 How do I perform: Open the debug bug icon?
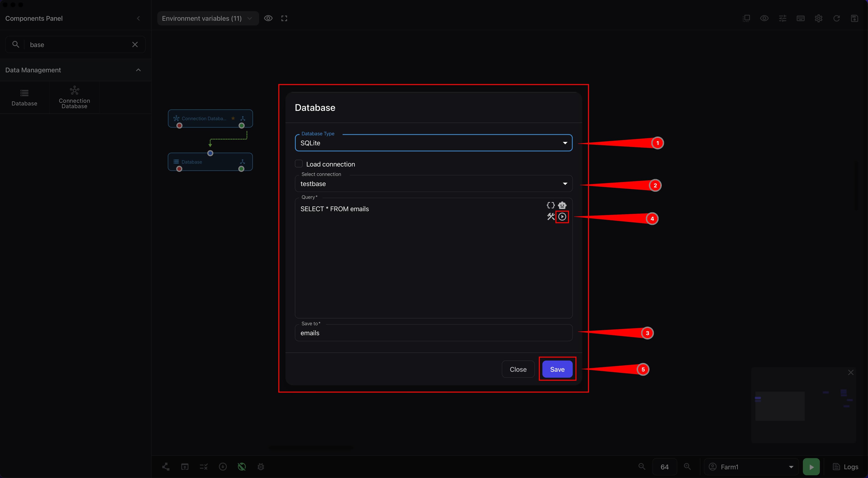tap(260, 467)
